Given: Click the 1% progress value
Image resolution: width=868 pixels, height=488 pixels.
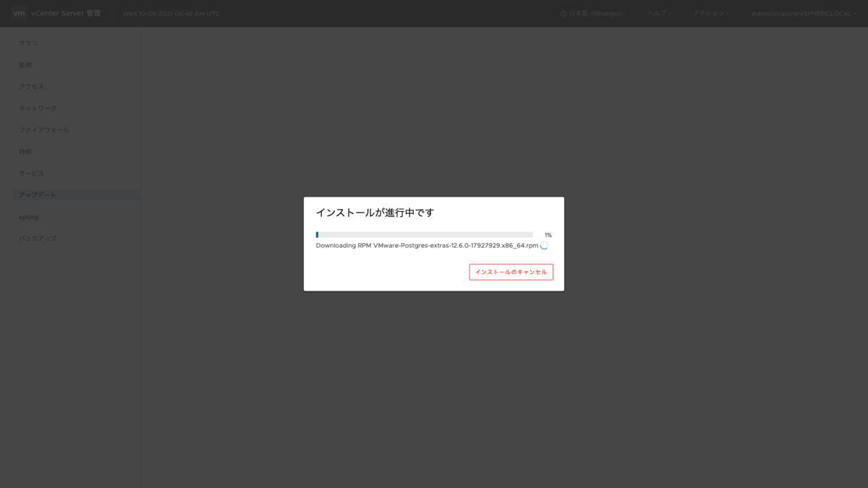Looking at the screenshot, I should point(548,235).
